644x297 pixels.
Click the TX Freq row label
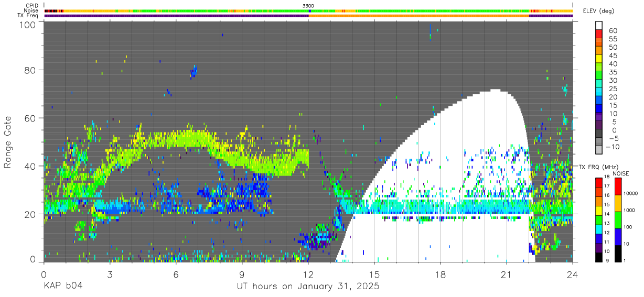click(x=28, y=15)
